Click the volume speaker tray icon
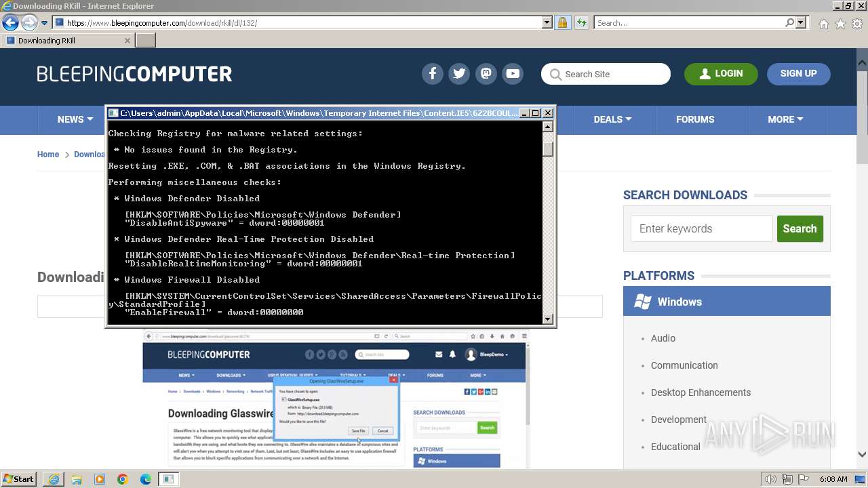The image size is (868, 488). (x=770, y=479)
